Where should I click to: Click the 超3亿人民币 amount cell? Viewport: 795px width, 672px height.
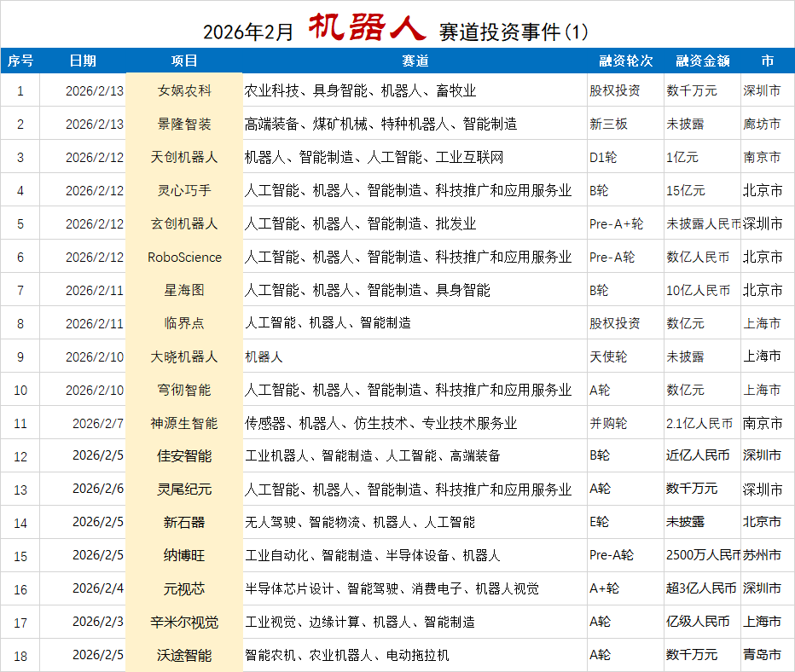tap(702, 589)
